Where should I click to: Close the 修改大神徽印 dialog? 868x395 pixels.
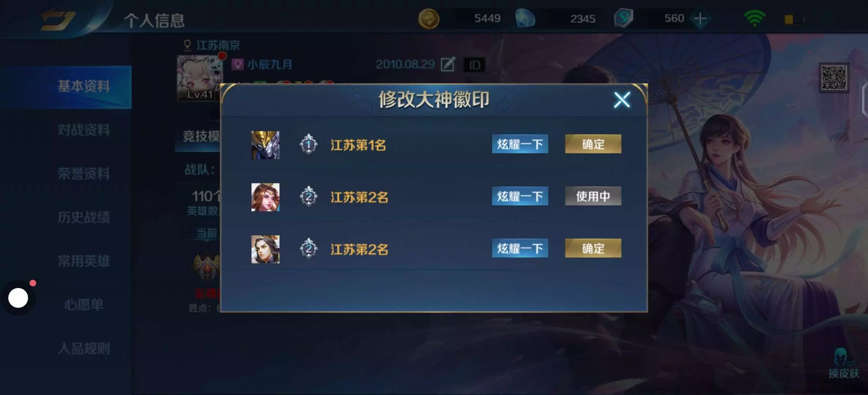[x=622, y=100]
